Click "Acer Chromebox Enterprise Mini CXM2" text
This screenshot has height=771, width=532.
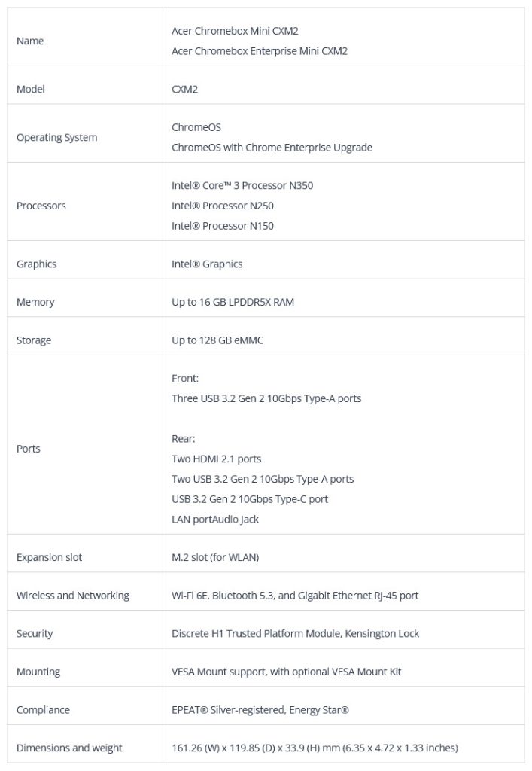point(260,51)
